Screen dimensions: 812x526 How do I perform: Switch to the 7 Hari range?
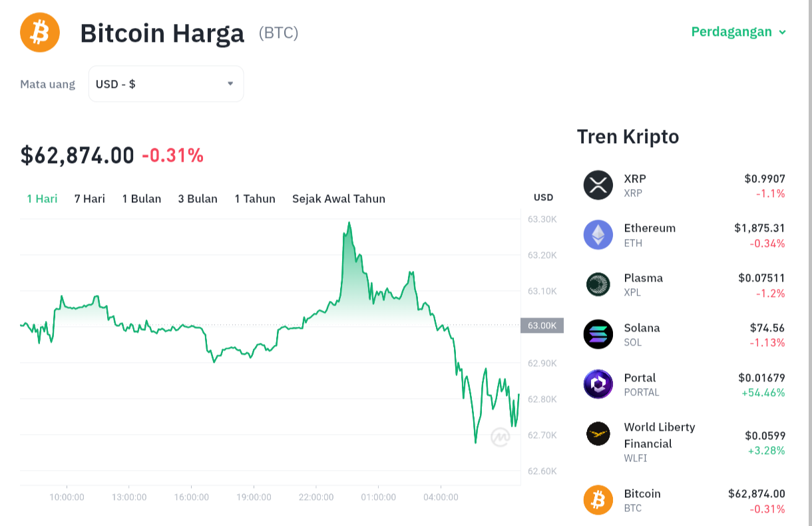coord(90,198)
